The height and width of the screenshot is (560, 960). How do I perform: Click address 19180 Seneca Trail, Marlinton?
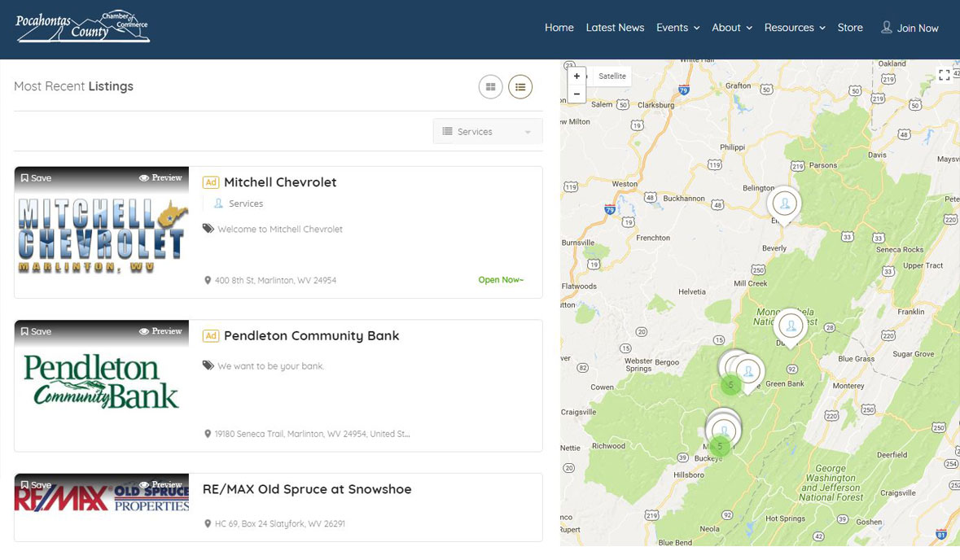pos(312,434)
